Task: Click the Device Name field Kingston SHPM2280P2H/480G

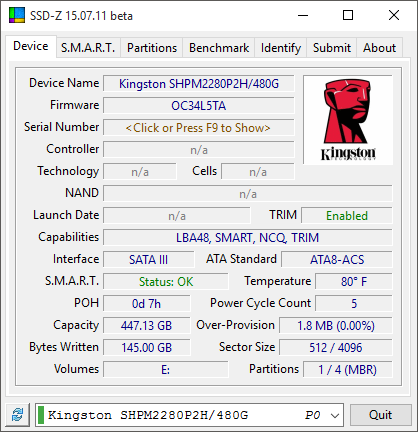Action: 199,84
